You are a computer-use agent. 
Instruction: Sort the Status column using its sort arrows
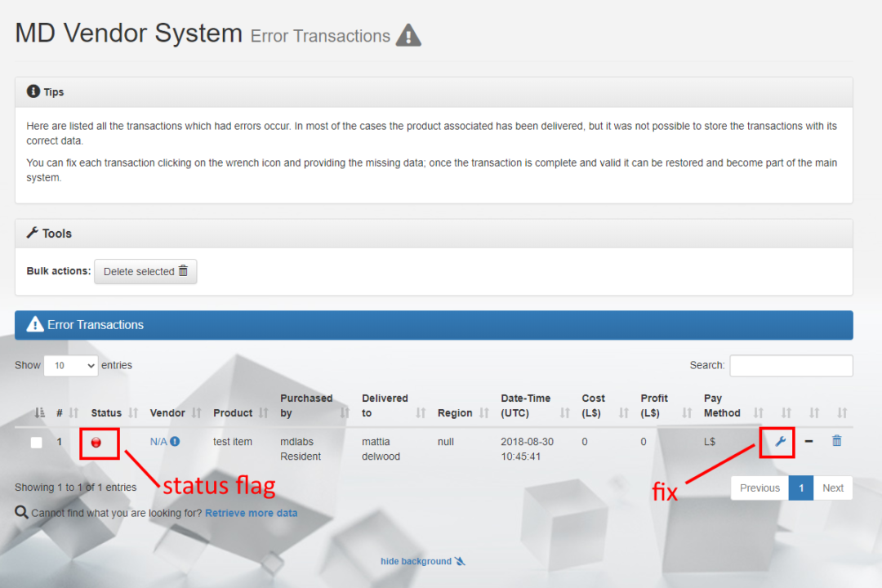[x=132, y=412]
